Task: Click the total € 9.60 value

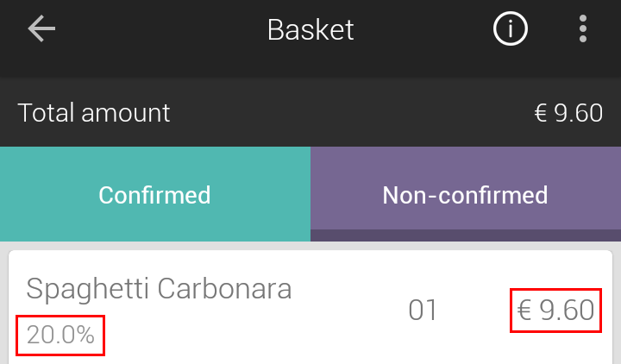Action: click(568, 113)
